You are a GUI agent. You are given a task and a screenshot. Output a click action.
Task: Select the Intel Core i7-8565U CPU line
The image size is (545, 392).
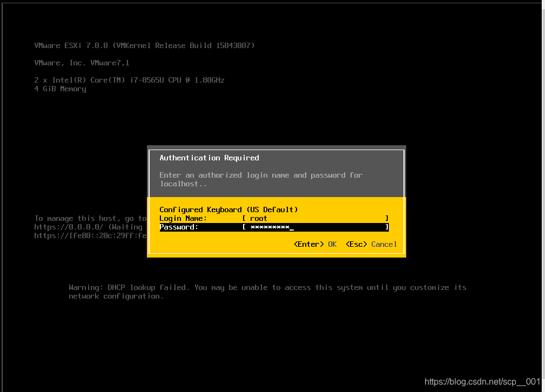[x=129, y=80]
